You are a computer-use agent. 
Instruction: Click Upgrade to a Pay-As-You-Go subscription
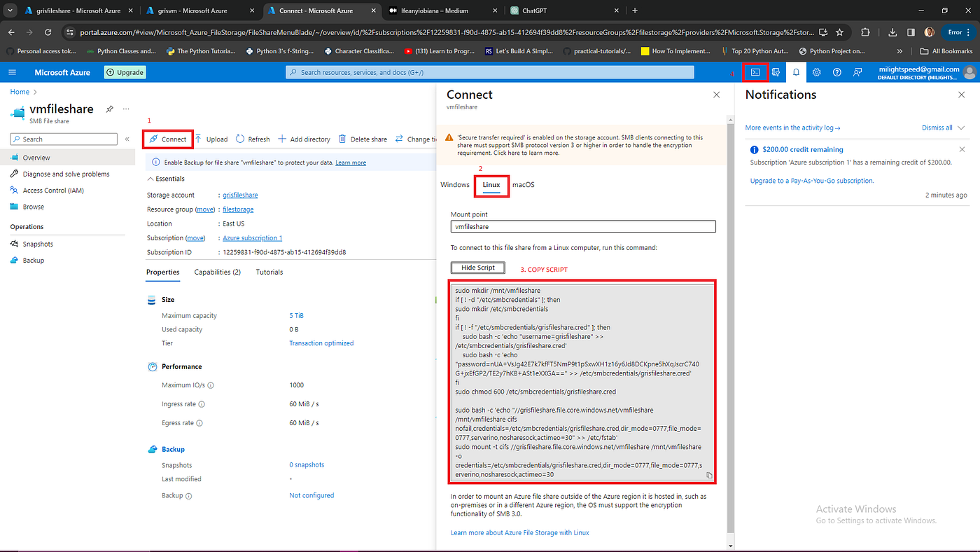811,181
